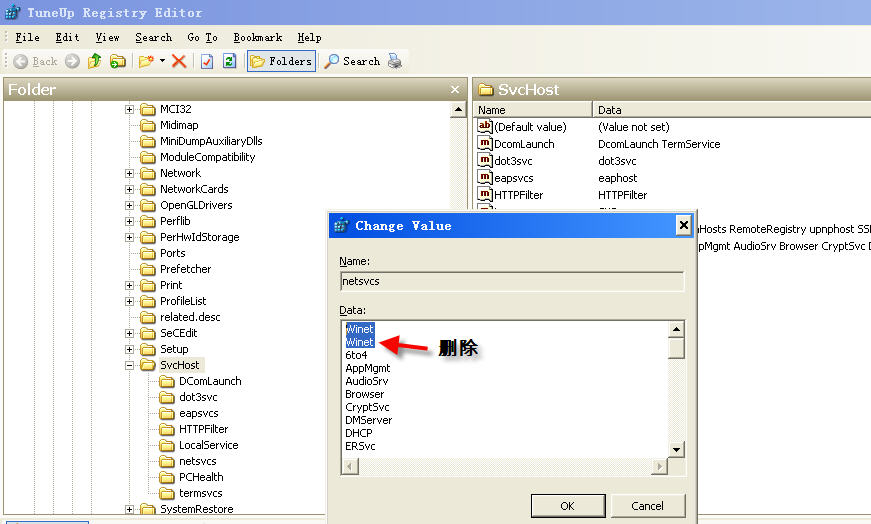Click the New item folder icon
The height and width of the screenshot is (524, 871).
146,61
